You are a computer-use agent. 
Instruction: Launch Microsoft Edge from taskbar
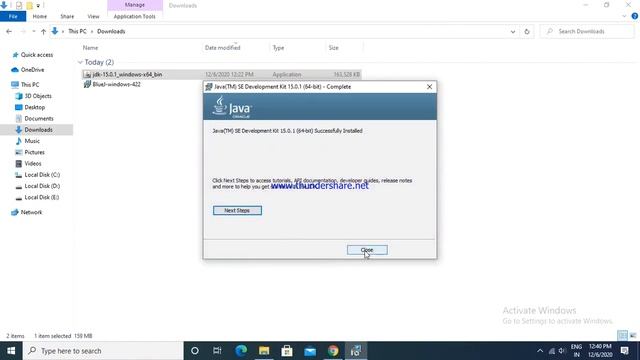coord(241,351)
